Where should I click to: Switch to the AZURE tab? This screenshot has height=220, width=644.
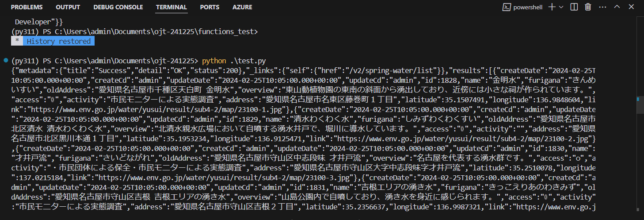242,7
